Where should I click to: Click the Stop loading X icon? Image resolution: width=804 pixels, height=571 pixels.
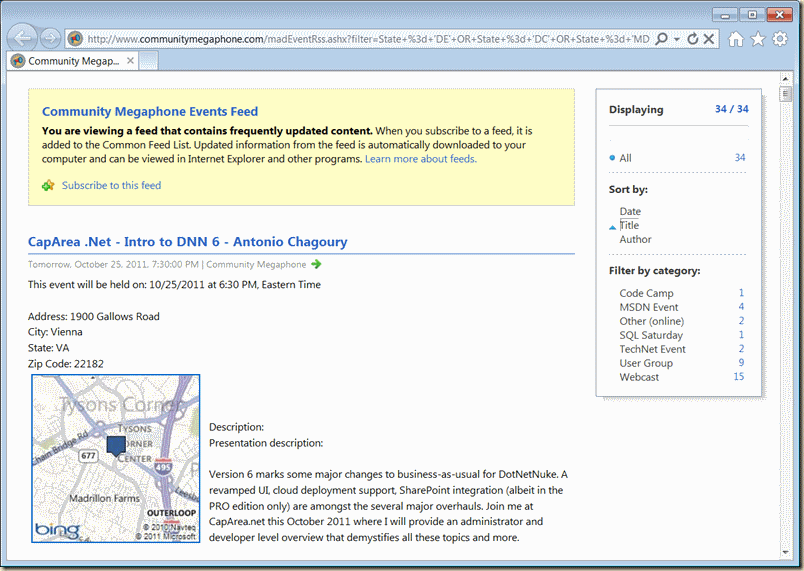pyautogui.click(x=709, y=39)
